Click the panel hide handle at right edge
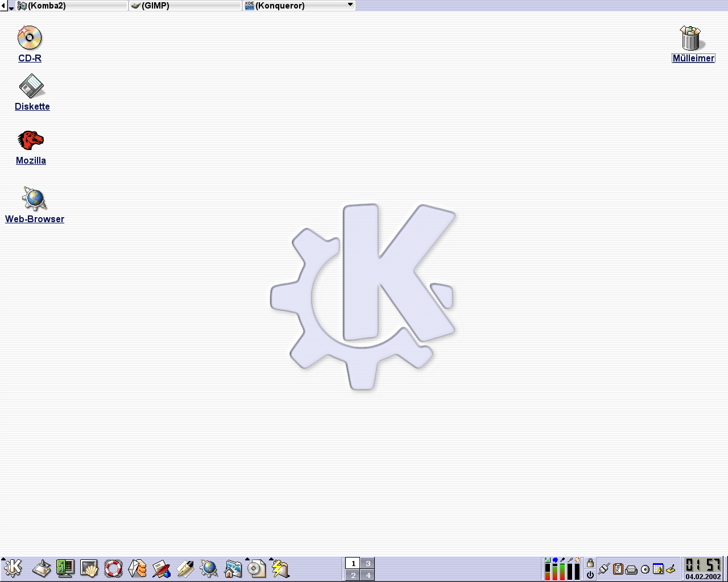Viewport: 728px width, 582px height. click(726, 569)
